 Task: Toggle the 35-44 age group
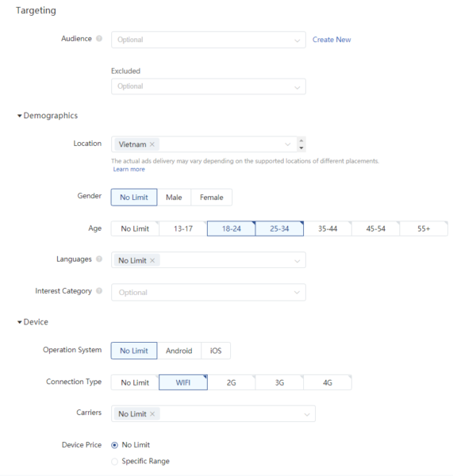pos(328,228)
